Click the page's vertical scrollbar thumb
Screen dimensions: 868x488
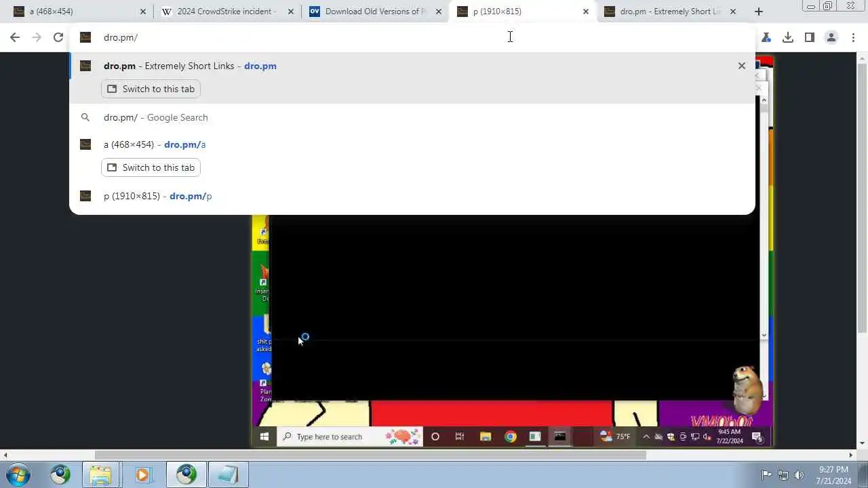tap(863, 199)
